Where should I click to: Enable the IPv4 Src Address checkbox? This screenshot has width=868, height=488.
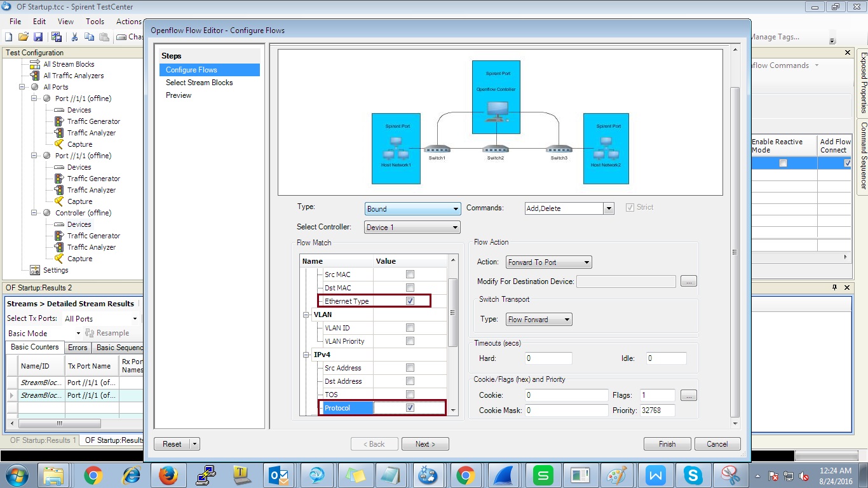pyautogui.click(x=410, y=368)
